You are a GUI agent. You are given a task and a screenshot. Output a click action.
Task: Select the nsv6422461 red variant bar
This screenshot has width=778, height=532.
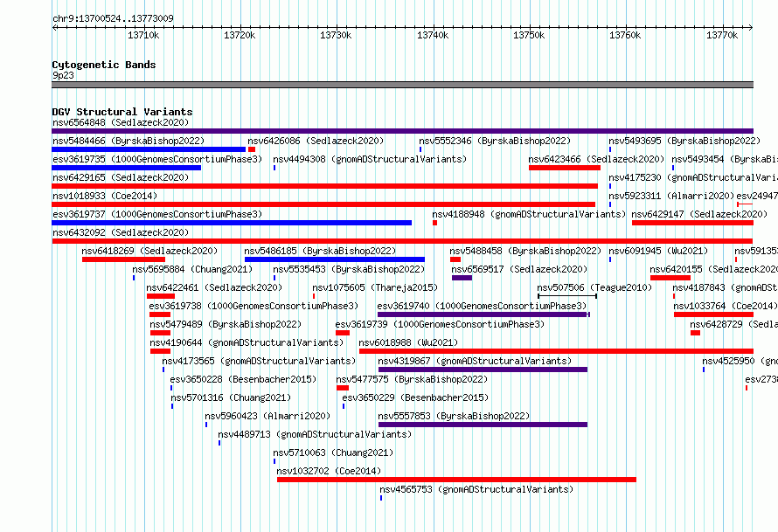click(161, 296)
